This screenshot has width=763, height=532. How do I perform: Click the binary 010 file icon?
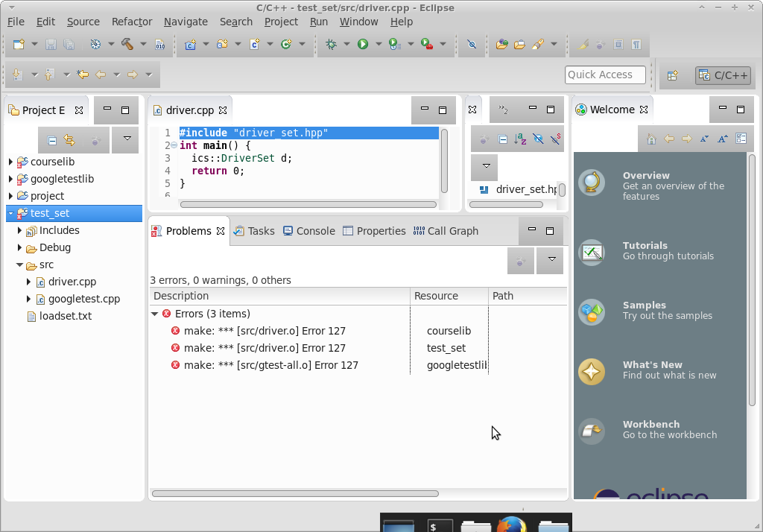click(159, 44)
